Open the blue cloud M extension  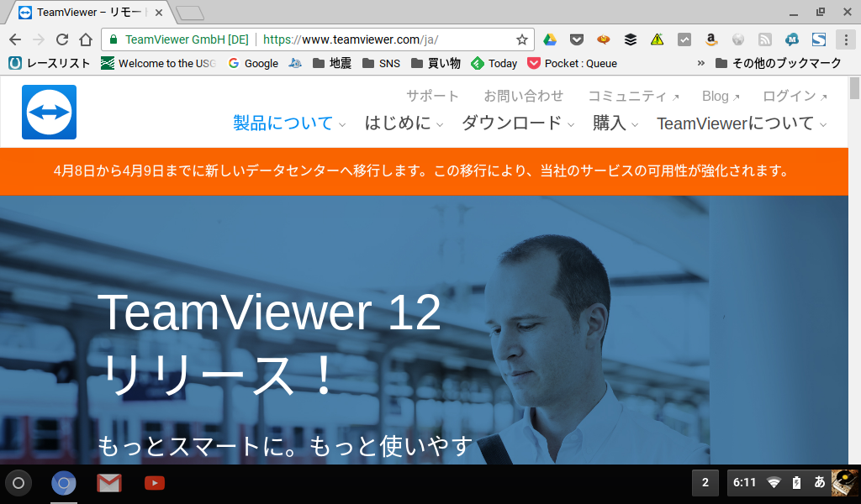click(792, 39)
